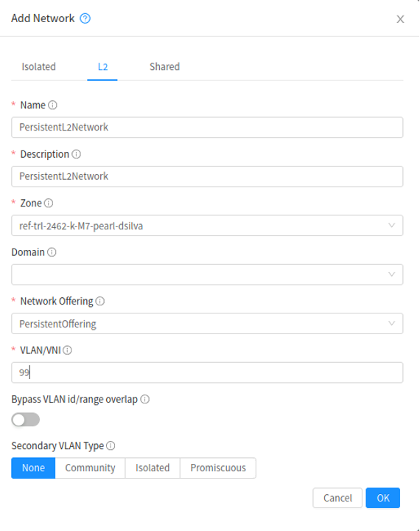Switch to the Shared tab
This screenshot has width=420, height=531.
pos(164,66)
